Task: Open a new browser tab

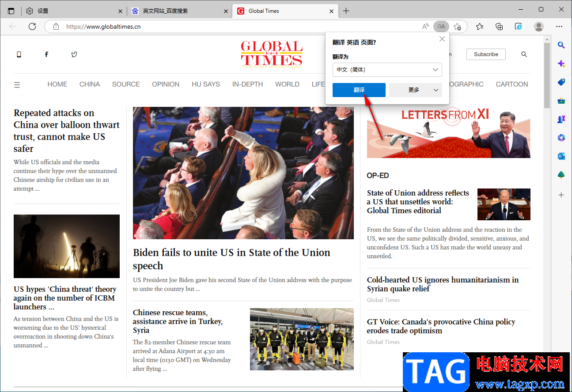Action: tap(346, 11)
